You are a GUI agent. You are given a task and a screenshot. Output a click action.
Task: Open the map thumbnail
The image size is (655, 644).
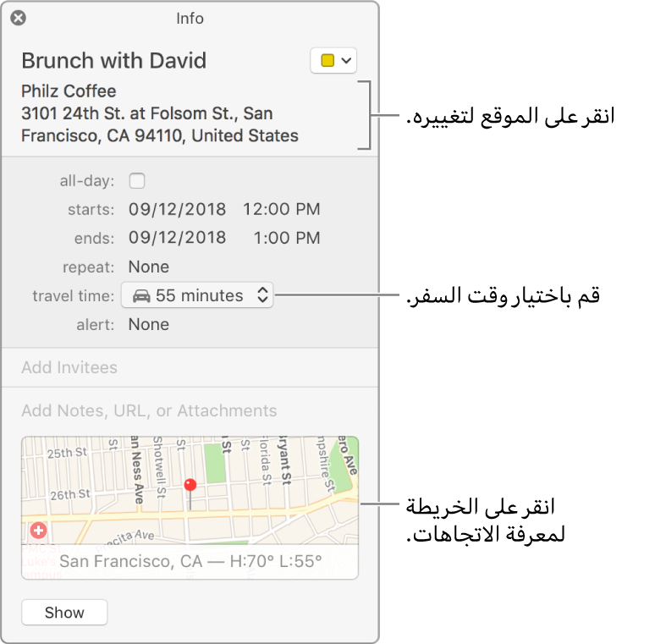pos(254,474)
